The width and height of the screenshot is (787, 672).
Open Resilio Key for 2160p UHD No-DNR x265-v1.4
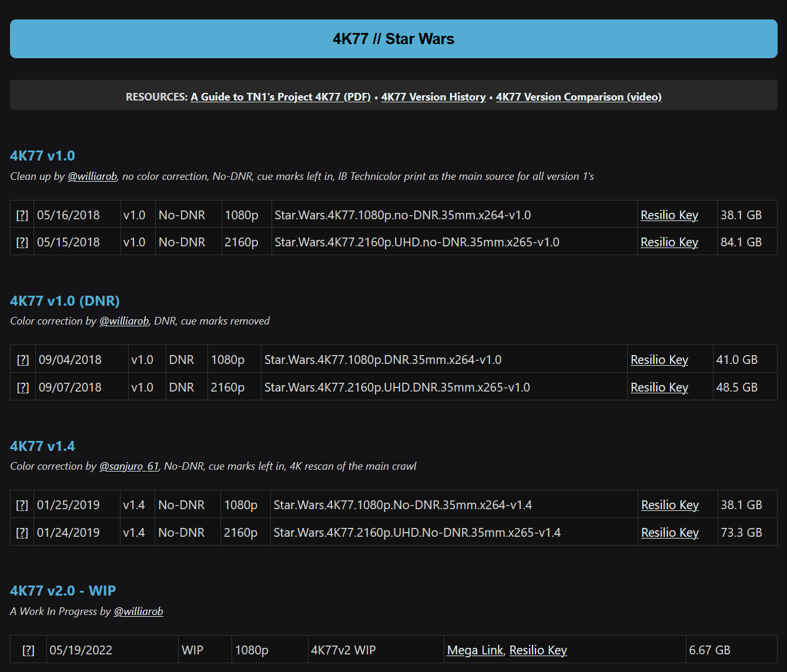click(670, 533)
